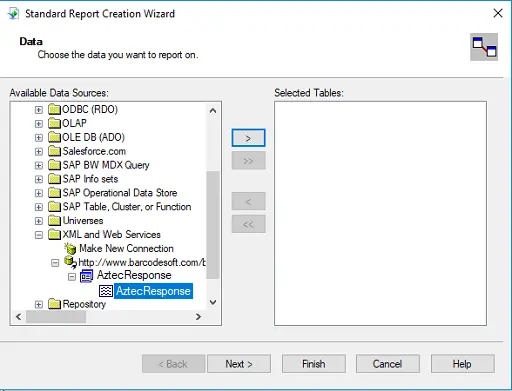Screen dimensions: 512x391
Task: Click the Next > button
Action: coord(239,364)
